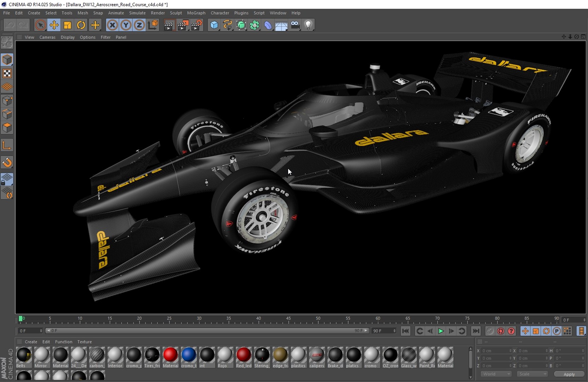Open the File menu

tap(6, 13)
